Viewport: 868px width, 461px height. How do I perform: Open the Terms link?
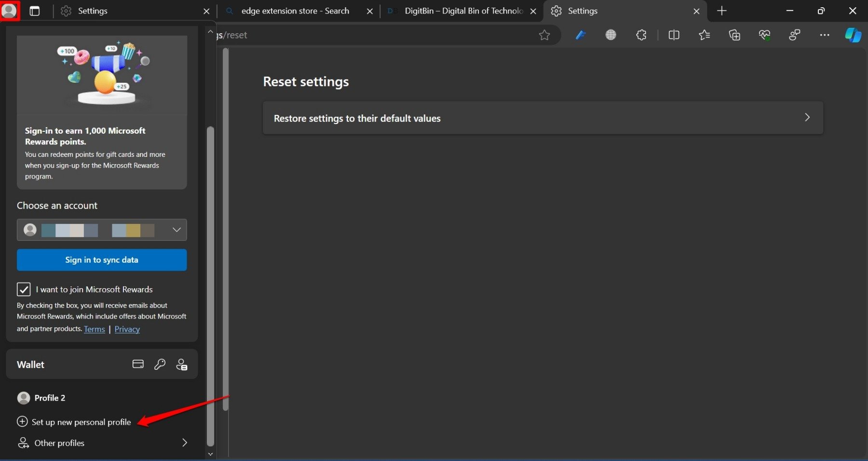tap(95, 329)
